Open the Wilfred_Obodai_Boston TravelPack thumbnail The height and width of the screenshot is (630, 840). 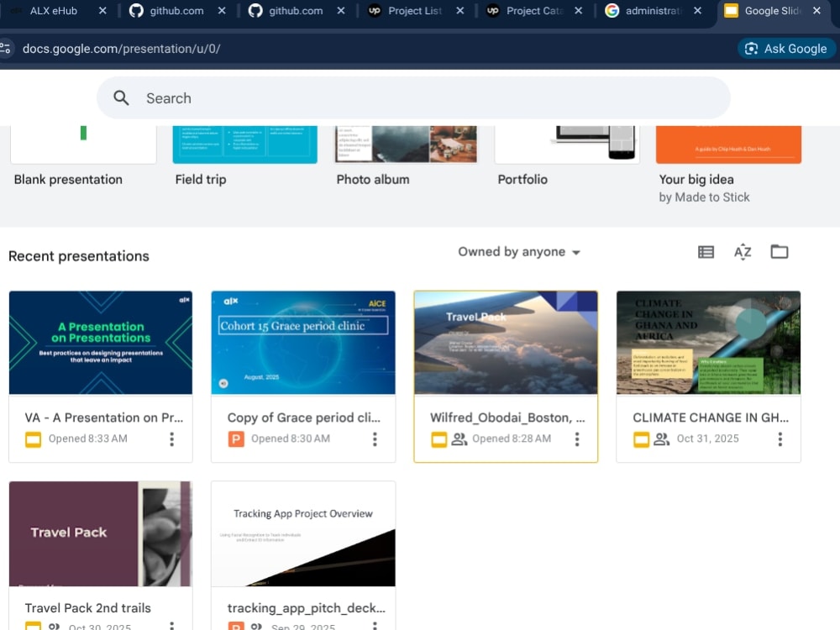coord(506,343)
